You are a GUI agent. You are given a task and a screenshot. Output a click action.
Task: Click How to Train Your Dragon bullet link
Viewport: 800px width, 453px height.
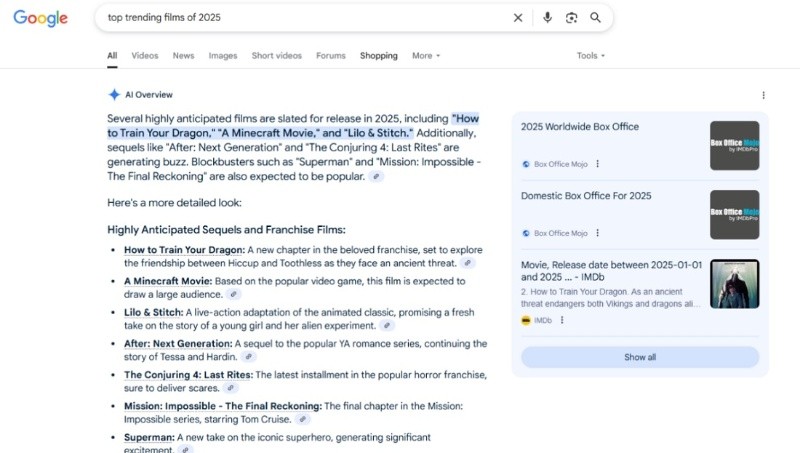(x=184, y=250)
